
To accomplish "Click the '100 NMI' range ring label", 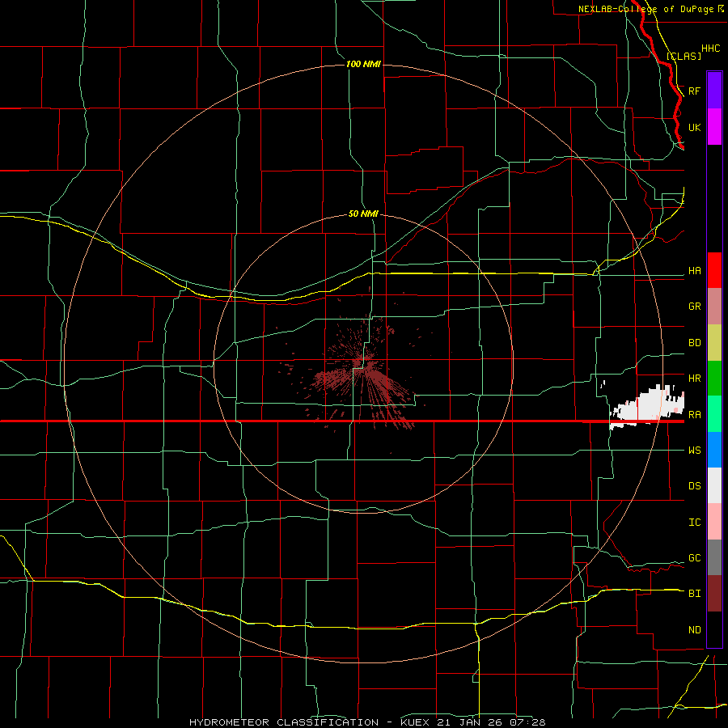I will (363, 64).
